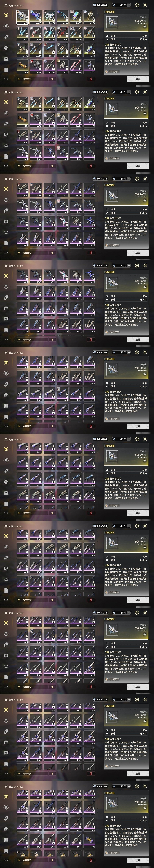Switch to the supplies tab in topmost sidebar

6,59
